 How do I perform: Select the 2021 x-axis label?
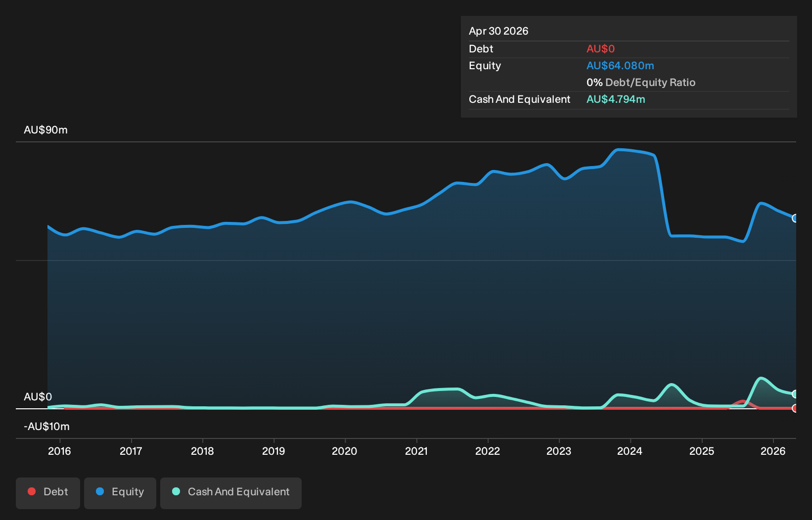coord(416,451)
